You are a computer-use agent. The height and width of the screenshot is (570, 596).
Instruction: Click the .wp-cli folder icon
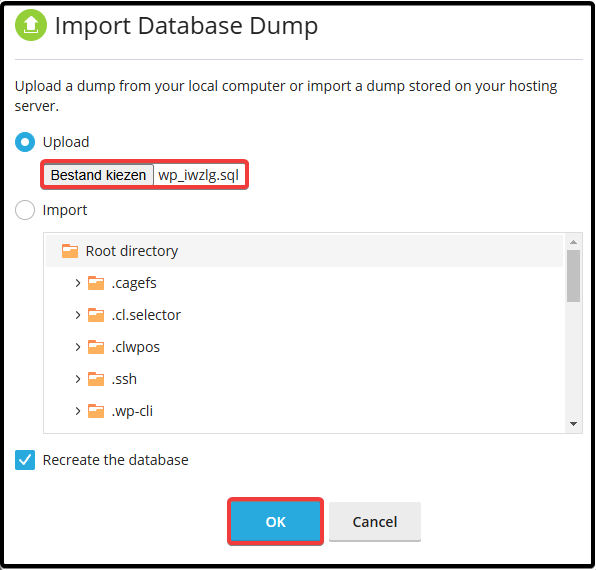click(x=96, y=411)
